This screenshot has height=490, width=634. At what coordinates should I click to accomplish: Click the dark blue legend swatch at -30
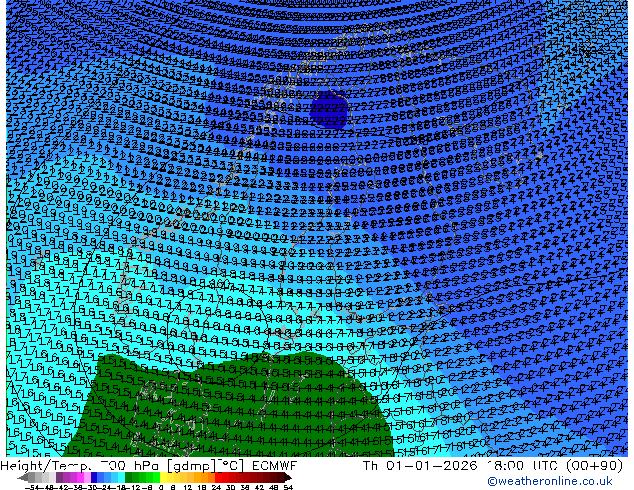click(x=94, y=477)
